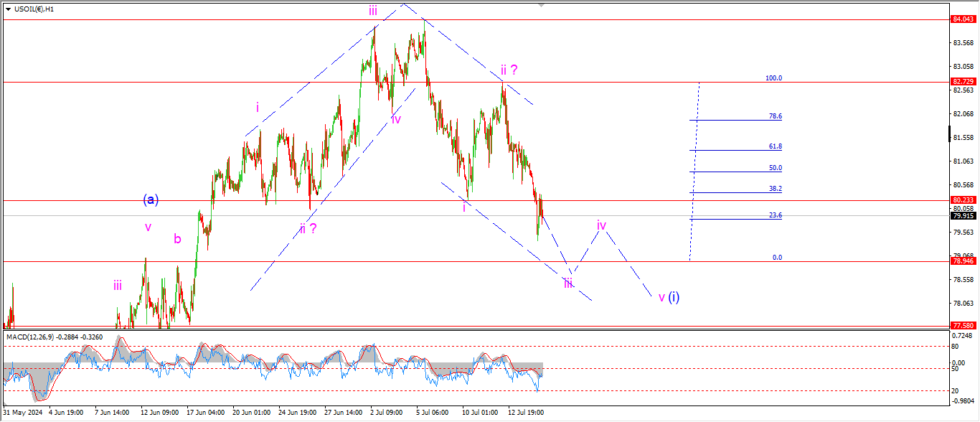This screenshot has height=422, width=980.
Task: Open the USOIL chart dropdown arrow
Action: pos(8,9)
